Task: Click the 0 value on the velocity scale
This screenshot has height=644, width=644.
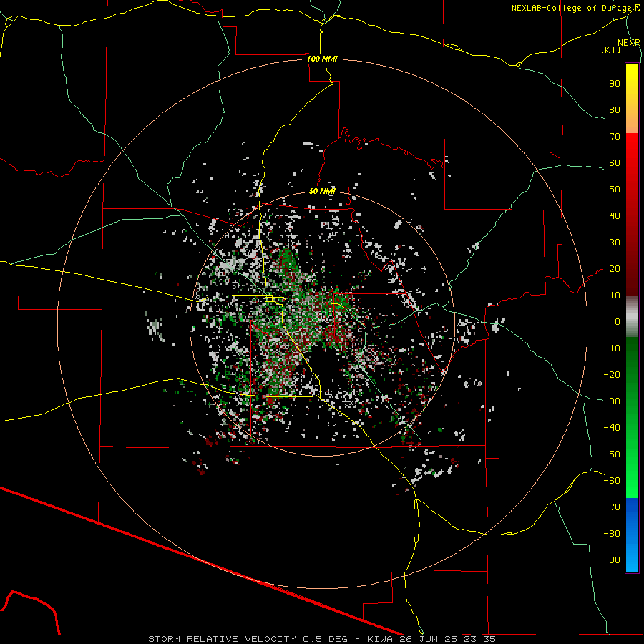Action: [618, 321]
